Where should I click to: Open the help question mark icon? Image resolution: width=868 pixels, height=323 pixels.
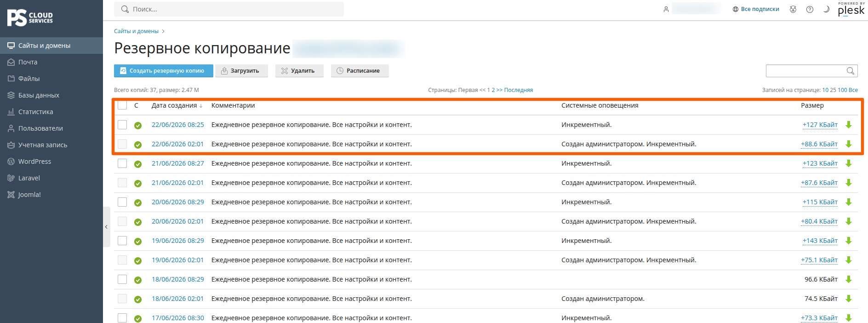[810, 9]
